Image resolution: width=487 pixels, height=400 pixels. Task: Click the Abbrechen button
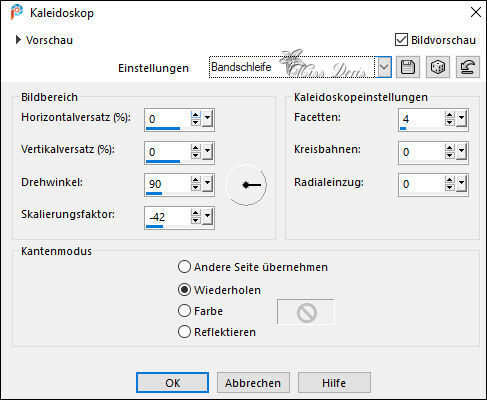click(x=253, y=383)
